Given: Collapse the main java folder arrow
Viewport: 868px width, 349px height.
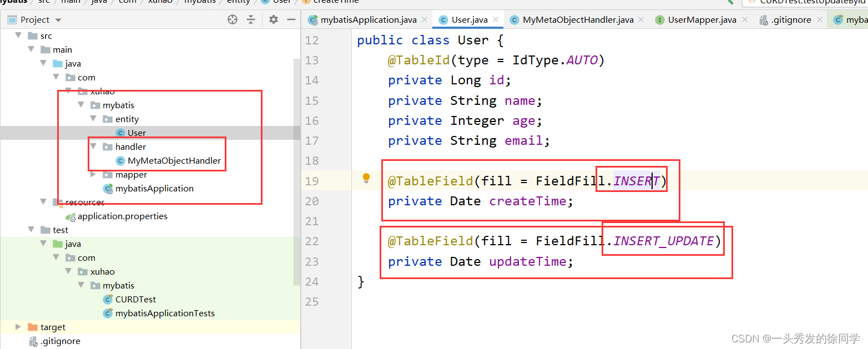Looking at the screenshot, I should pyautogui.click(x=43, y=63).
